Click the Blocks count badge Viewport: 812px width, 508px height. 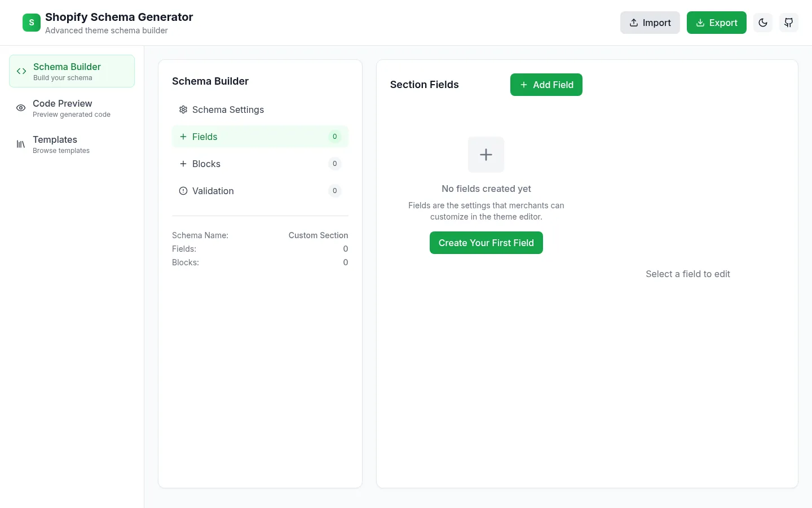coord(335,164)
